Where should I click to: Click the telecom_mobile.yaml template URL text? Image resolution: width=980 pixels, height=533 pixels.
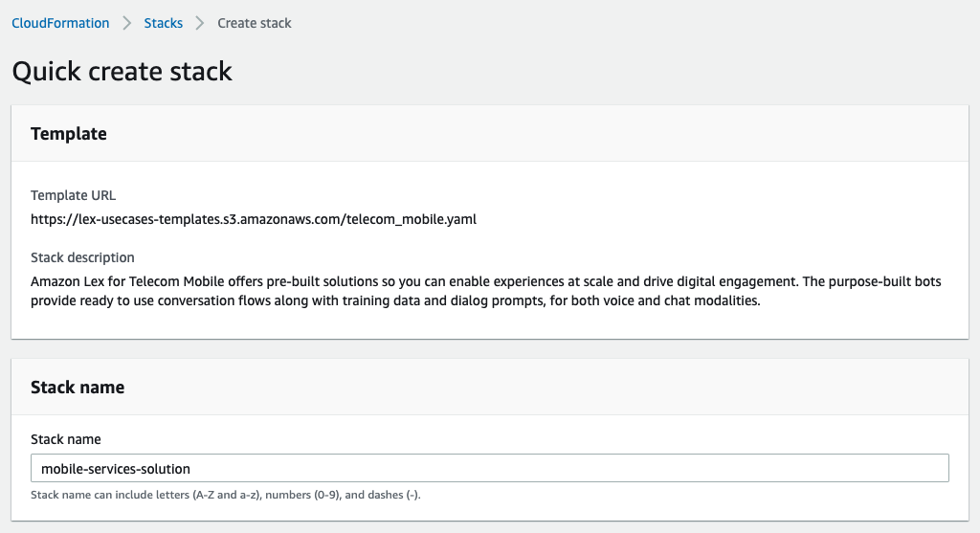(x=254, y=219)
